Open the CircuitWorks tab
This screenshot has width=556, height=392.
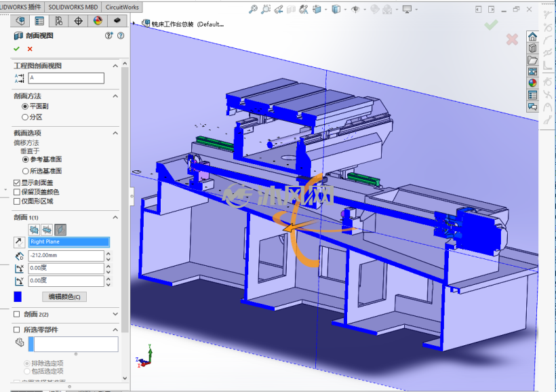(x=122, y=7)
